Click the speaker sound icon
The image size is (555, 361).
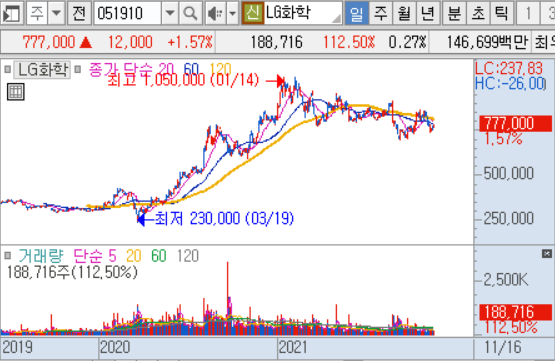pyautogui.click(x=215, y=13)
